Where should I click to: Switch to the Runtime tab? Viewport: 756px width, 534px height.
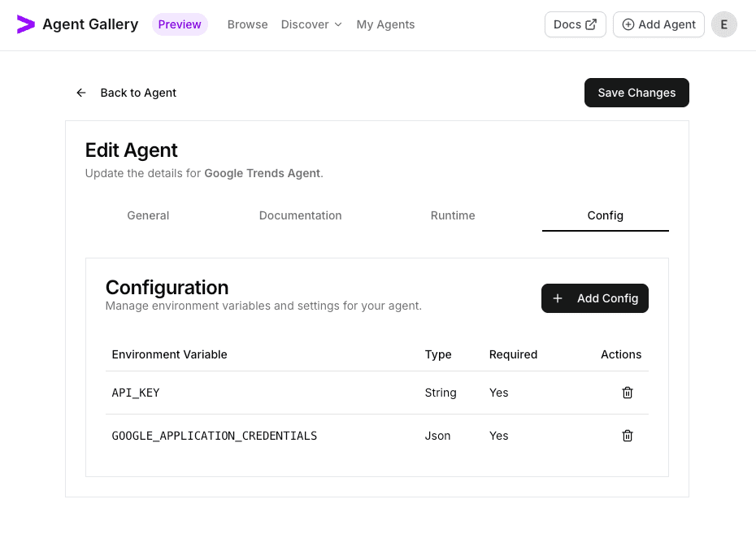click(x=453, y=215)
